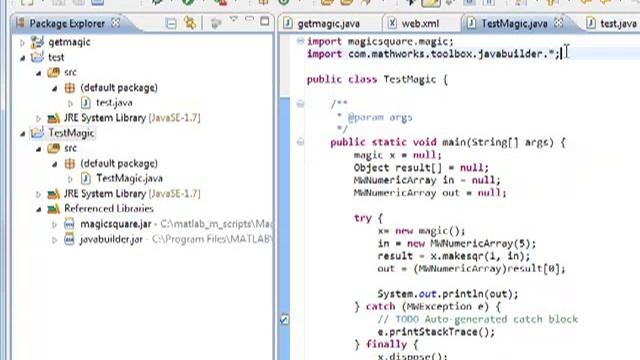
Task: Open Package Explorer View Menu triangle
Action: click(234, 20)
